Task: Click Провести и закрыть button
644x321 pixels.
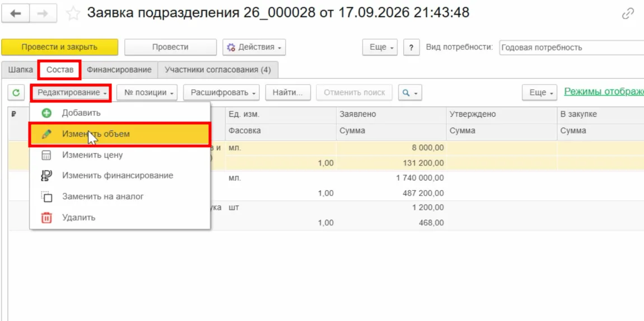Action: (59, 47)
